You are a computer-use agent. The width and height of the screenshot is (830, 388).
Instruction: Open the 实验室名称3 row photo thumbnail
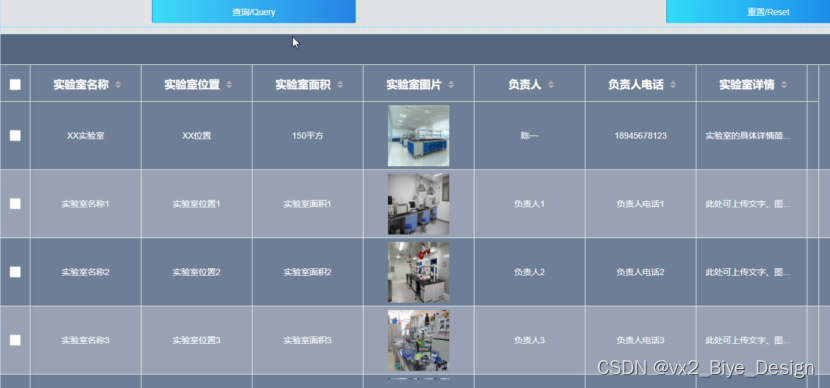coord(418,340)
